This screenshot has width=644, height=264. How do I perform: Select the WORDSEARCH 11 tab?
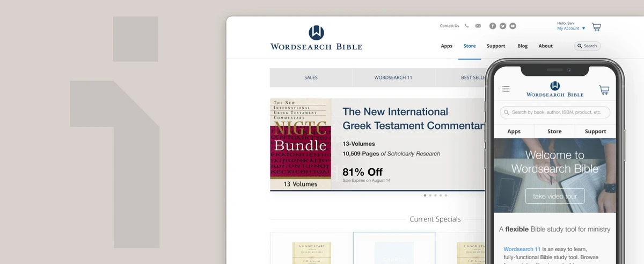click(393, 77)
